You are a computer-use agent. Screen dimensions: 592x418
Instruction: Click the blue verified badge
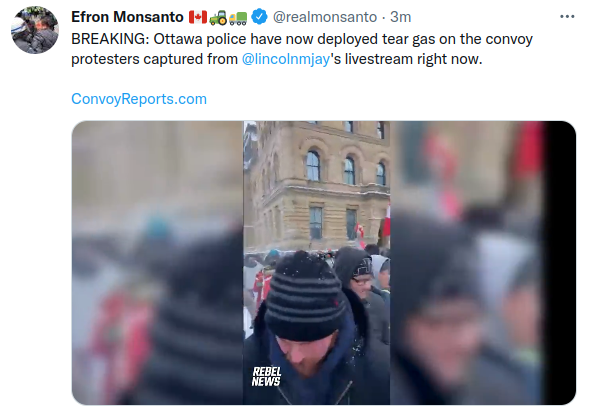[259, 17]
